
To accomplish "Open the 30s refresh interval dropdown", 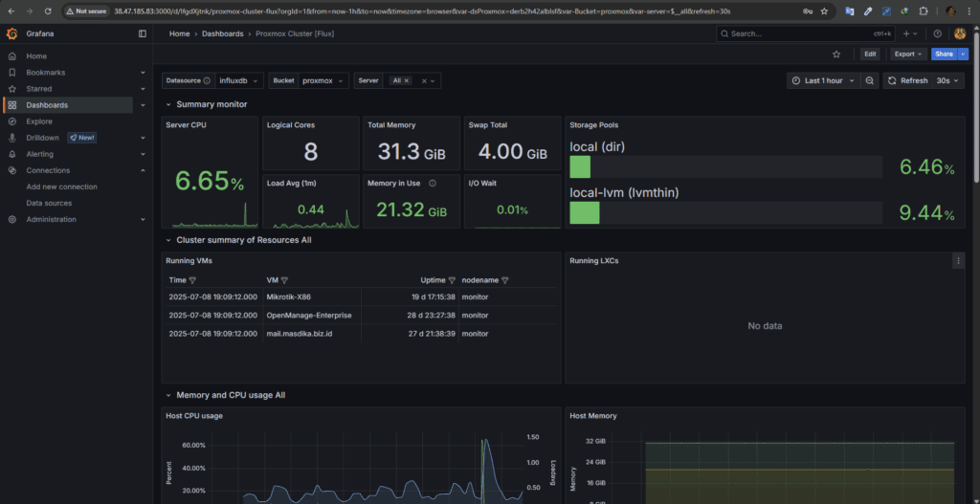I will (x=948, y=80).
